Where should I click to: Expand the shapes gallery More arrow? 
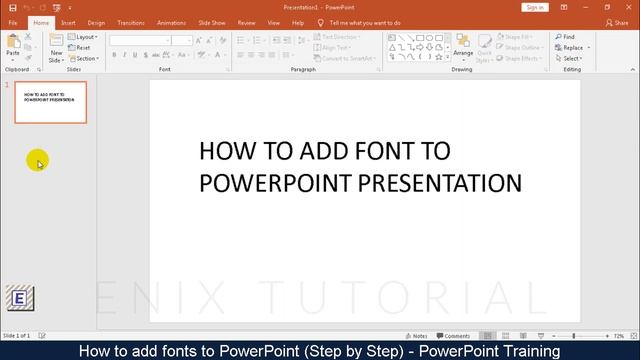pos(448,58)
